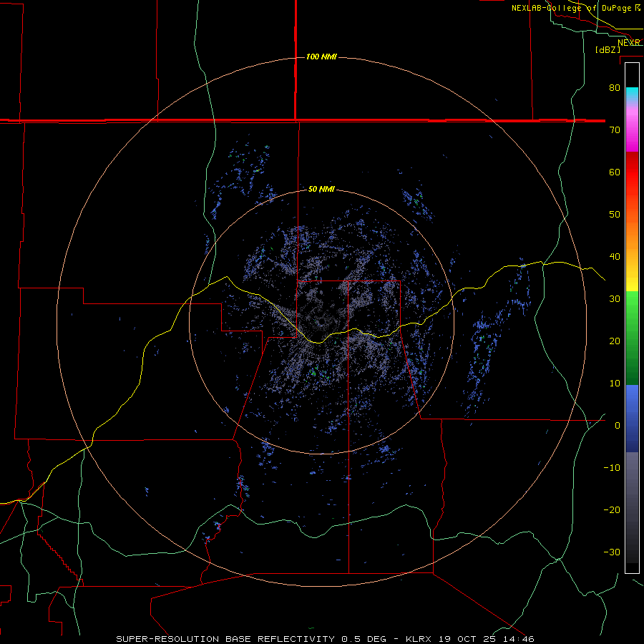Click the -30 value on color scale
Screen dimensions: 644x644
(612, 552)
